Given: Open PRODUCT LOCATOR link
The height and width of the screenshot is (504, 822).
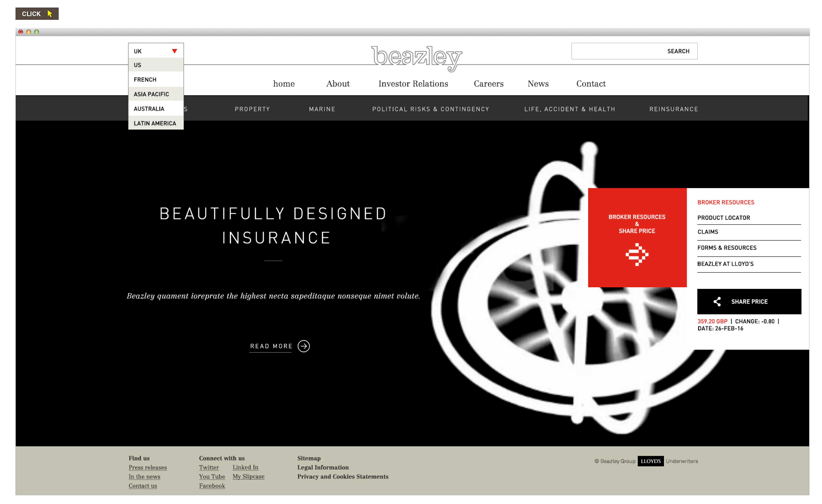Looking at the screenshot, I should tap(724, 218).
